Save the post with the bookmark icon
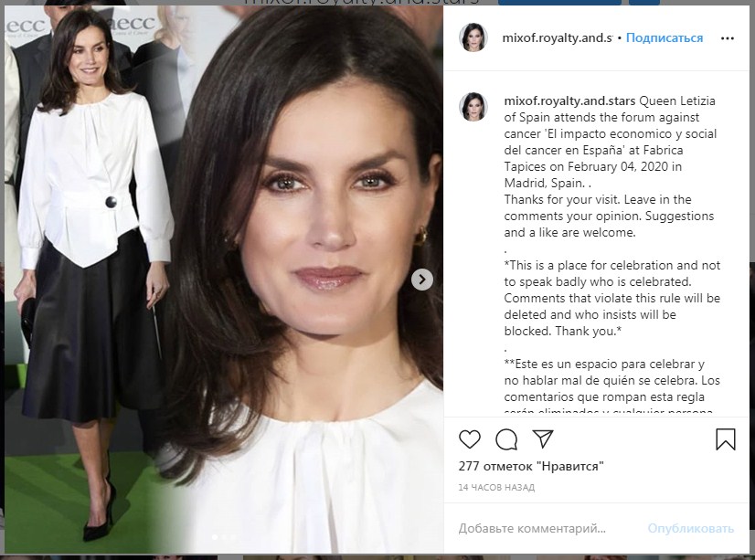The image size is (755, 560). coord(725,439)
